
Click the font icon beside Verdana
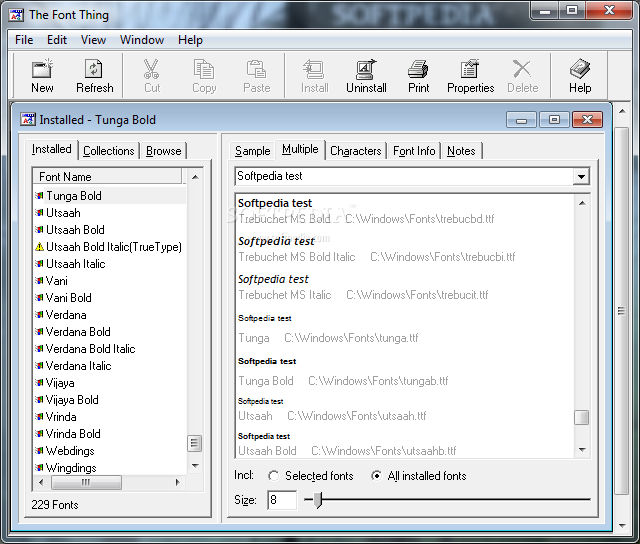tap(39, 315)
